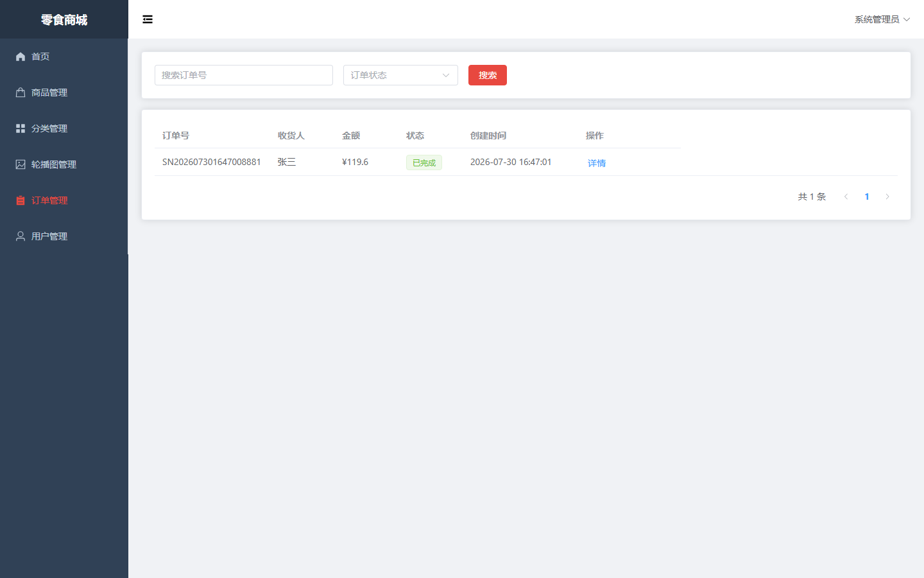This screenshot has height=578, width=924.
Task: Click the 共 1 条 total count
Action: click(x=812, y=197)
